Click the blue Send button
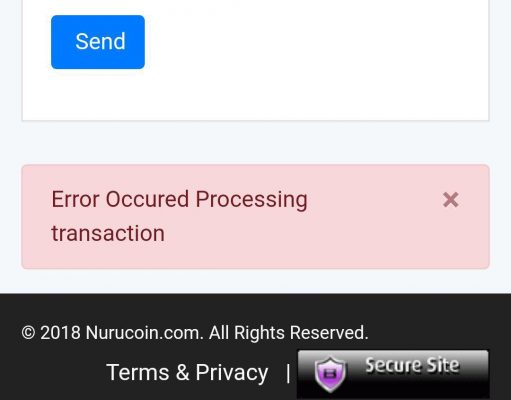Screen dimensions: 511x400 [x=98, y=42]
